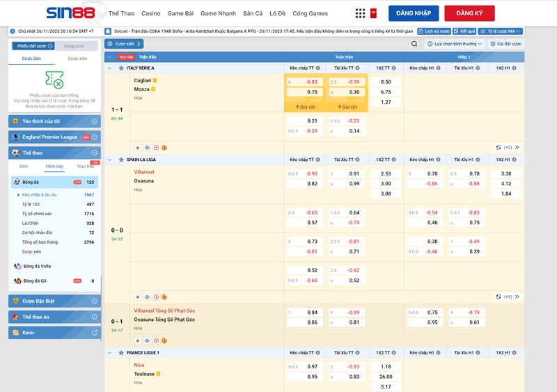Screen dimensions: 557x392
Task: Click the SIN88 logo
Action: click(x=71, y=13)
